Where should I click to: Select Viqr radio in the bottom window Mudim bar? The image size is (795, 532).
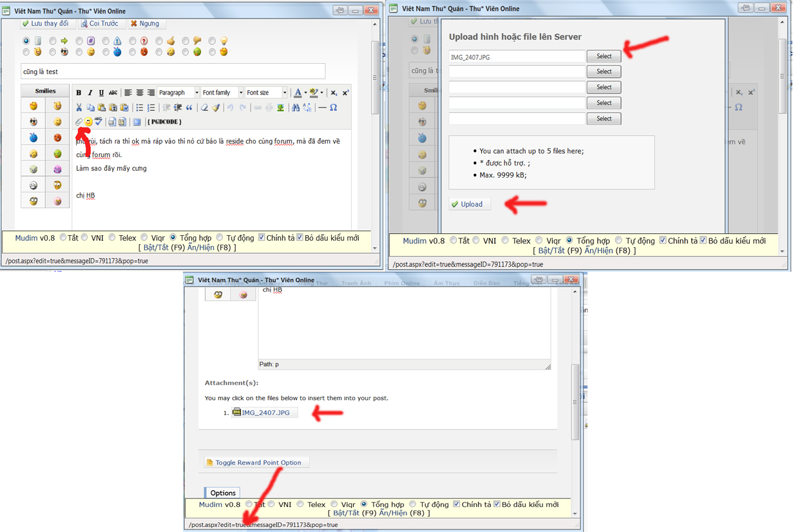335,504
